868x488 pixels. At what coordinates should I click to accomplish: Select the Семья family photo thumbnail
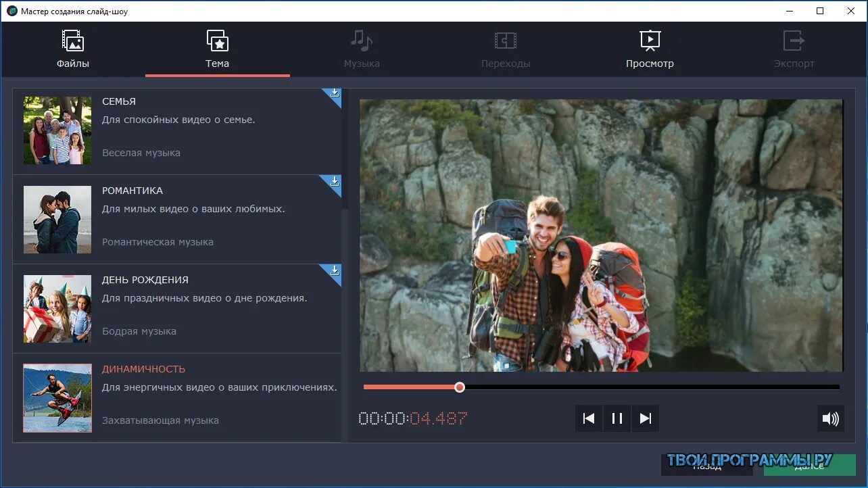click(x=57, y=130)
